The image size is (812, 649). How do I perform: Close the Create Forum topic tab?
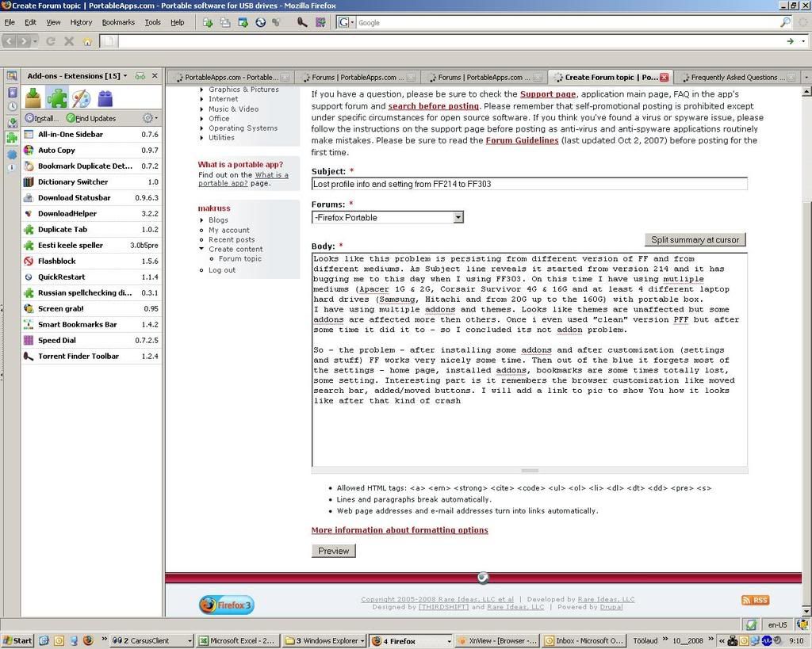664,77
